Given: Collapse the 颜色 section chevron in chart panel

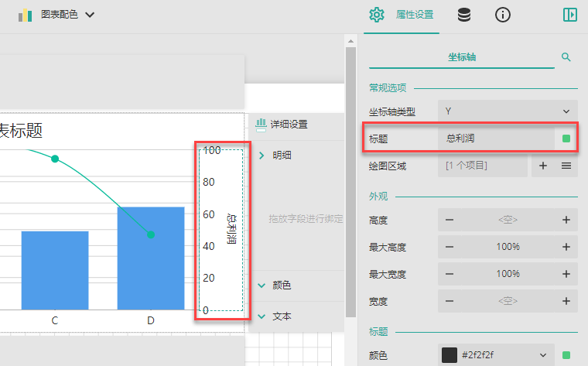Looking at the screenshot, I should tap(262, 286).
